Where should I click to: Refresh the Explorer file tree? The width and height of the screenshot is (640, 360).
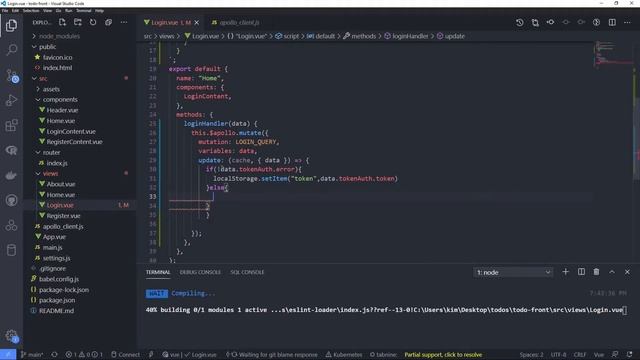click(x=93, y=22)
